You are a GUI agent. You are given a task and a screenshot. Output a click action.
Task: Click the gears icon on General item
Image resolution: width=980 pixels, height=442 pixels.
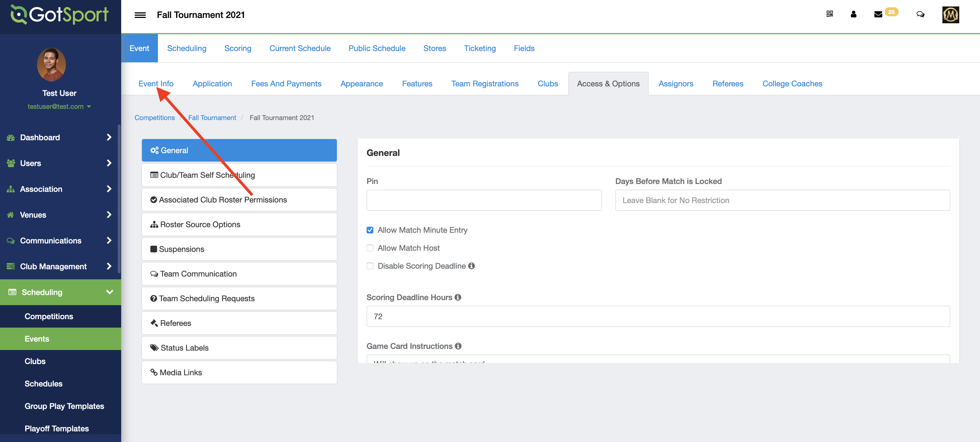[154, 150]
